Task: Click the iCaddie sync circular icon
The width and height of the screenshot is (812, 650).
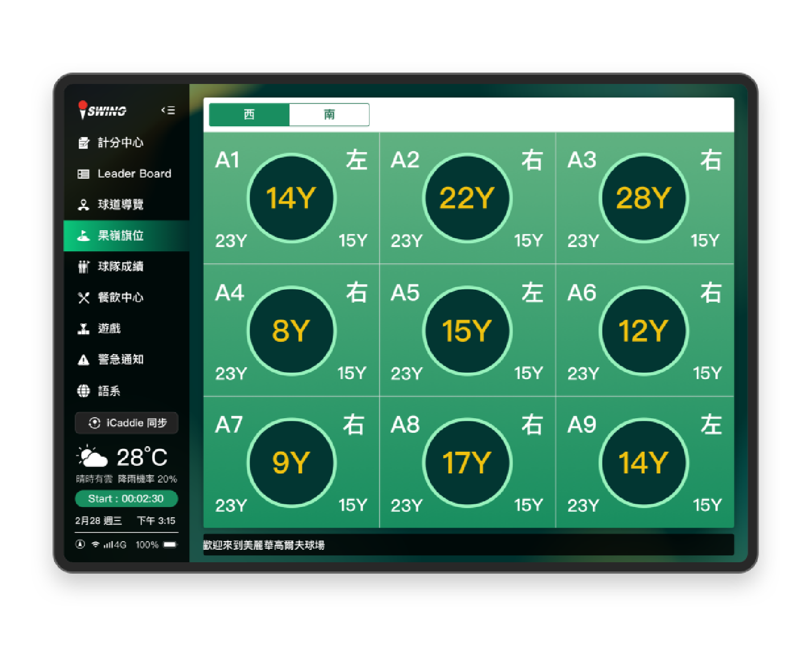Action: click(94, 423)
